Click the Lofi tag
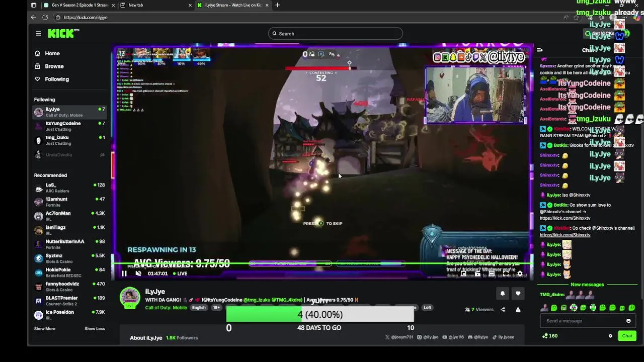The width and height of the screenshot is (644, 362). click(427, 308)
